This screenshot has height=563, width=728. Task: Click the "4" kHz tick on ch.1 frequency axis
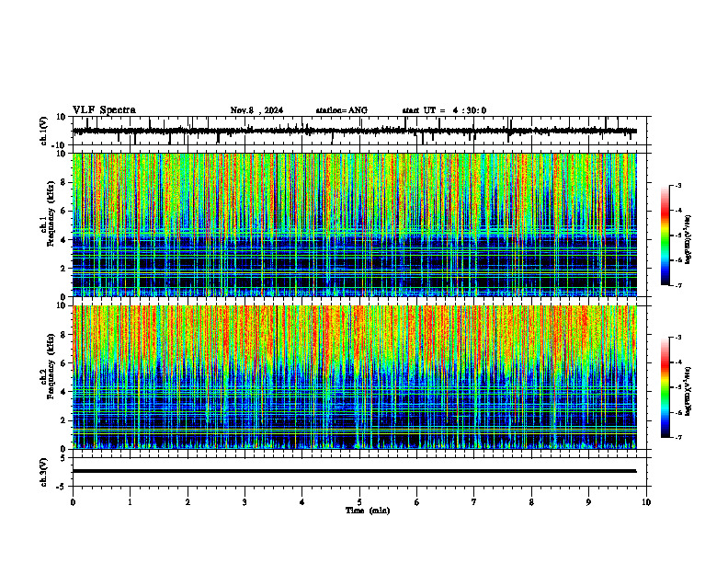(64, 240)
